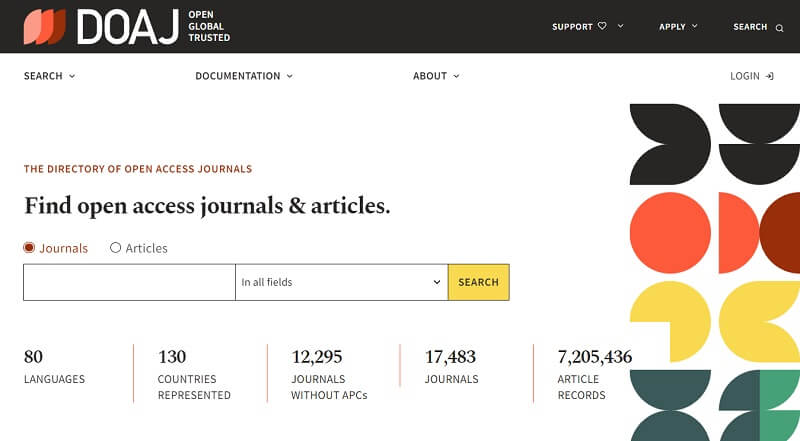Image resolution: width=800 pixels, height=441 pixels.
Task: Expand the Apply menu chevron
Action: point(694,26)
